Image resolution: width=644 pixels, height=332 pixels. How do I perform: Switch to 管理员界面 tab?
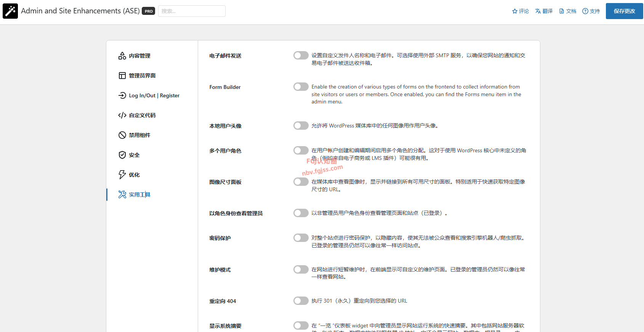click(152, 76)
